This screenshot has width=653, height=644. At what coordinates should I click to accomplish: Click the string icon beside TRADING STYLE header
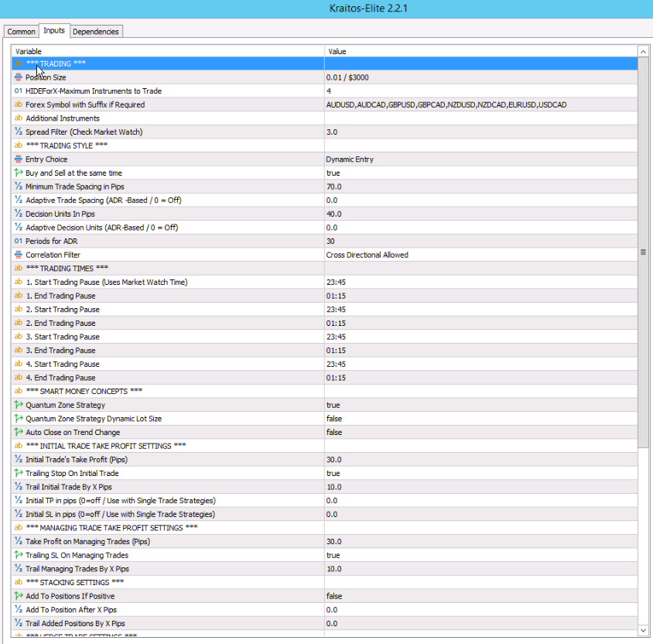tap(19, 146)
